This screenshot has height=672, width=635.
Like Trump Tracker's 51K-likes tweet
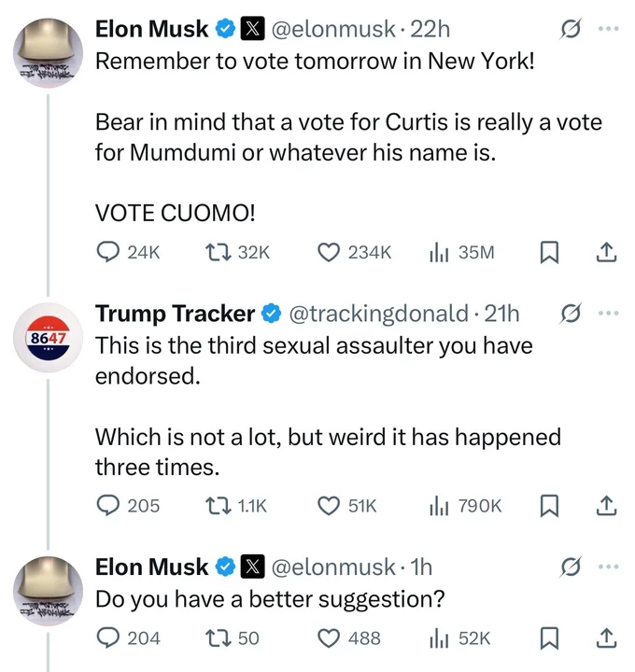(x=328, y=506)
